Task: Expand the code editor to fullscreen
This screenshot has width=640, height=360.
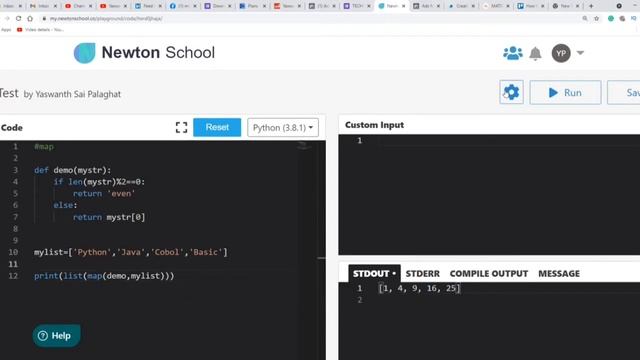Action: [182, 127]
